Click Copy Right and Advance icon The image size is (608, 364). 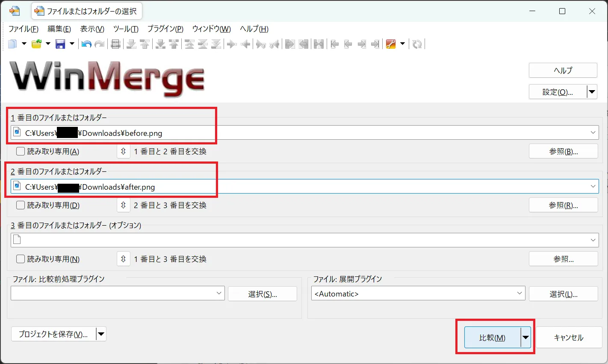(261, 44)
